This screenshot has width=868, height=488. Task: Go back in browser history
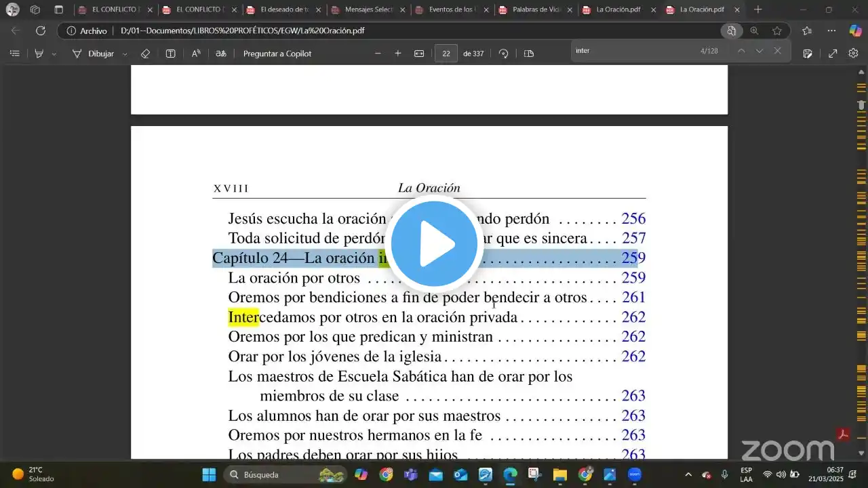coord(16,30)
